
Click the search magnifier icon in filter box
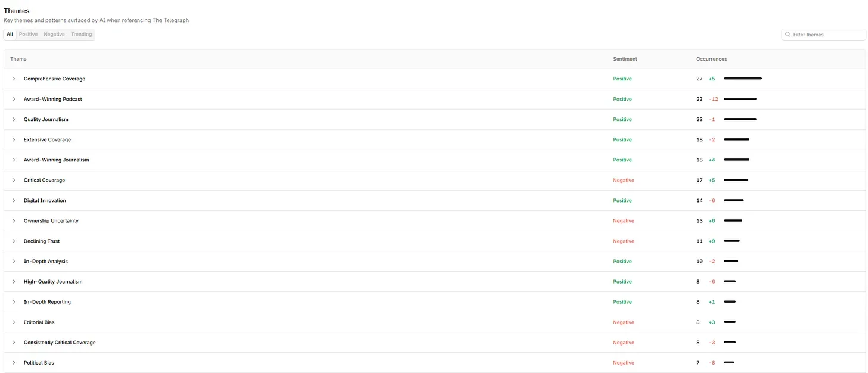coord(788,35)
